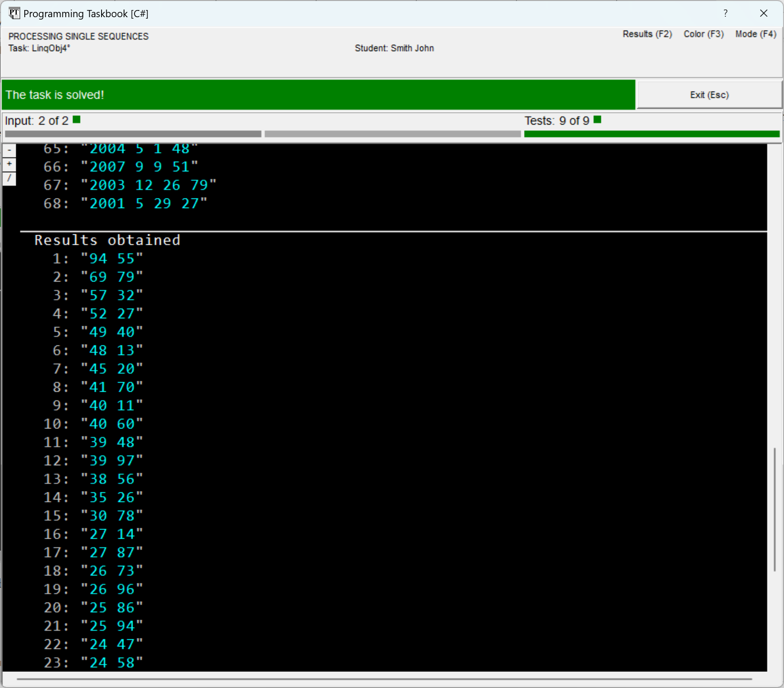Click the green Input status indicator square

[x=77, y=120]
